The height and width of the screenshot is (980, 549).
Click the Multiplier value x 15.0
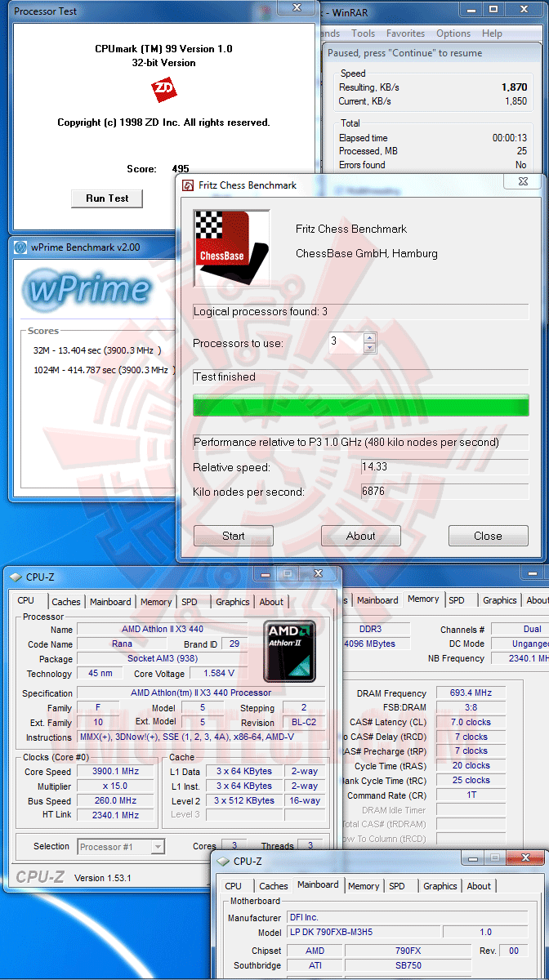click(116, 786)
